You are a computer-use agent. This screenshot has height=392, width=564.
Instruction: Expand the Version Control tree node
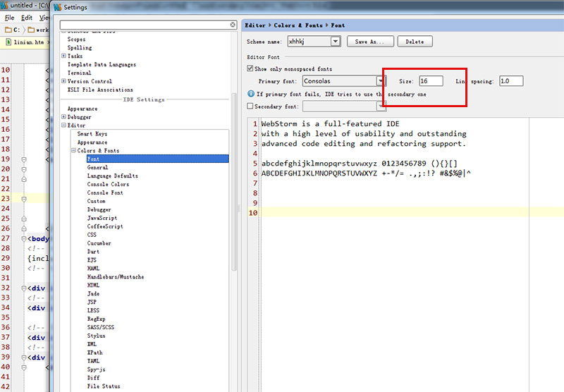coord(63,81)
